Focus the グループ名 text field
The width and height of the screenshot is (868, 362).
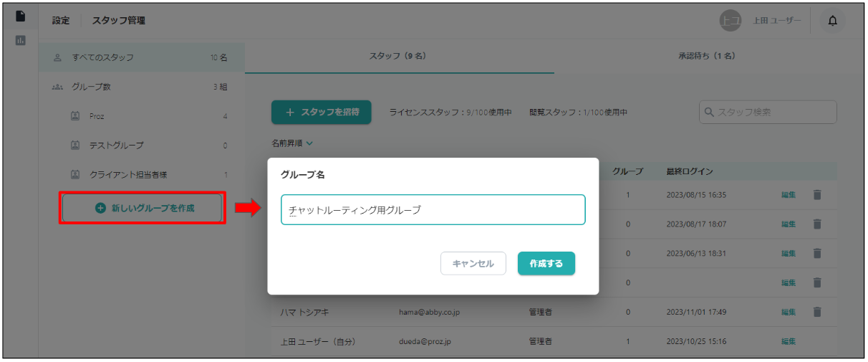click(x=433, y=210)
